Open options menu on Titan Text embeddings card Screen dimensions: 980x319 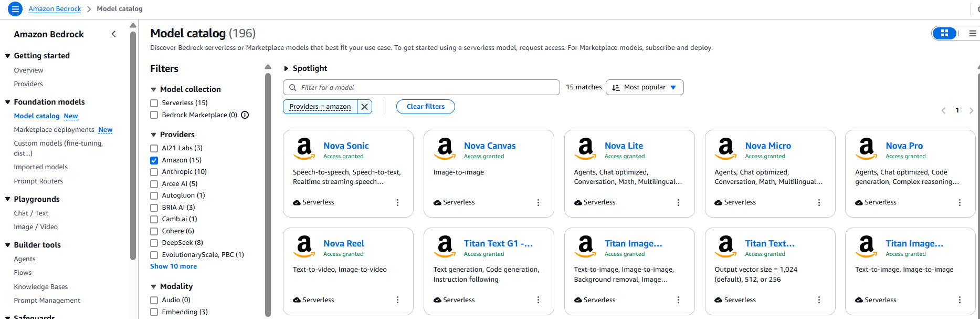coord(819,300)
